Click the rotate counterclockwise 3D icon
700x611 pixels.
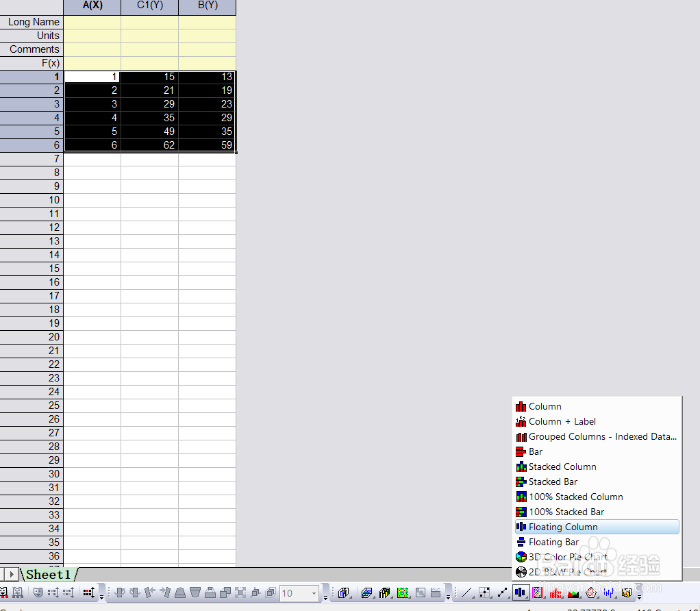tap(120, 593)
